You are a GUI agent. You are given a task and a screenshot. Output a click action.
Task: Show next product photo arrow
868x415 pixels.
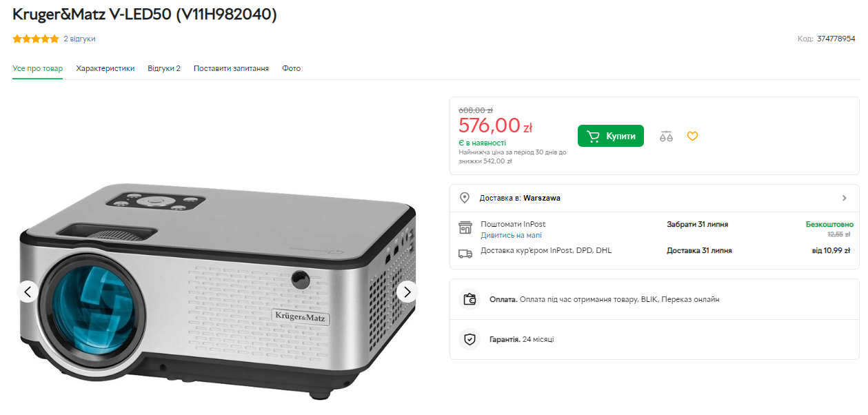point(407,292)
